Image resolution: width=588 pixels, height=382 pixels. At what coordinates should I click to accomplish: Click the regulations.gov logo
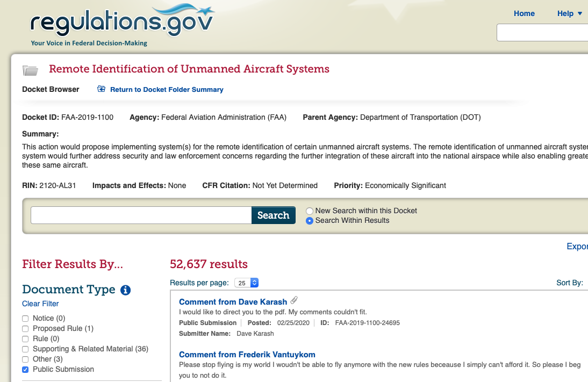tap(122, 25)
